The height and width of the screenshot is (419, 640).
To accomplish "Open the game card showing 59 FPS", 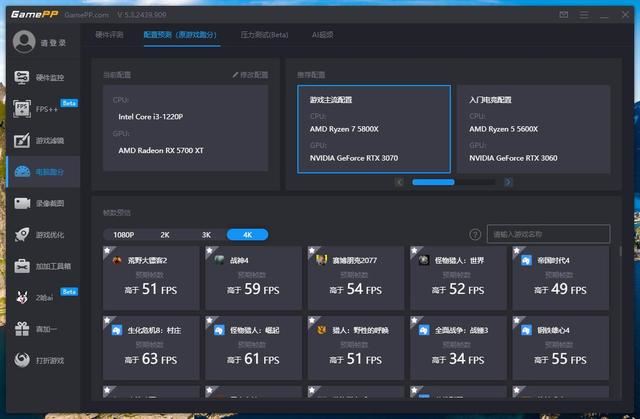I will [x=253, y=277].
